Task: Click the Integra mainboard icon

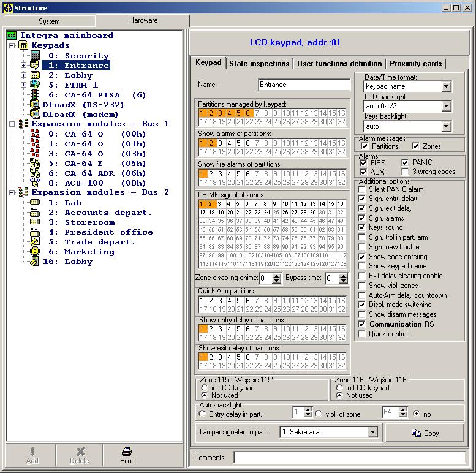Action: tap(12, 36)
